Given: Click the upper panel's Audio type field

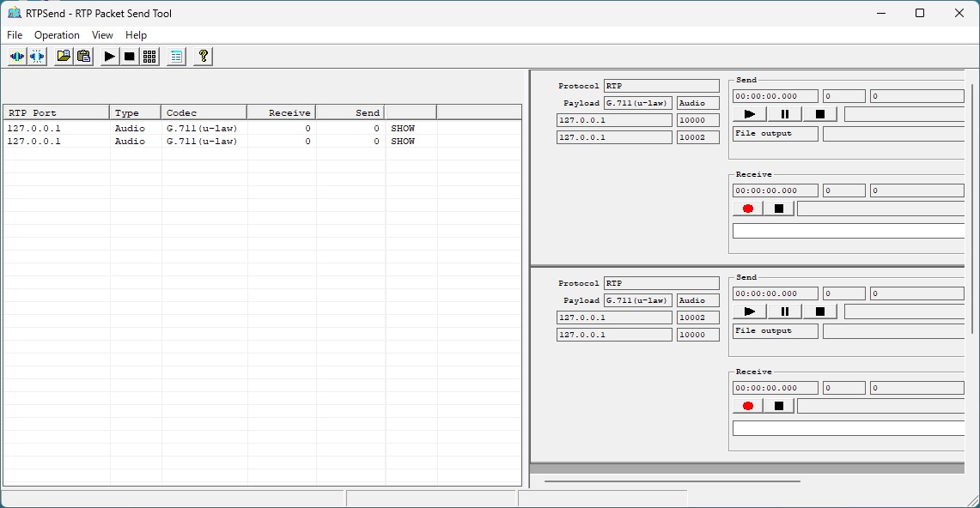Looking at the screenshot, I should pos(698,103).
